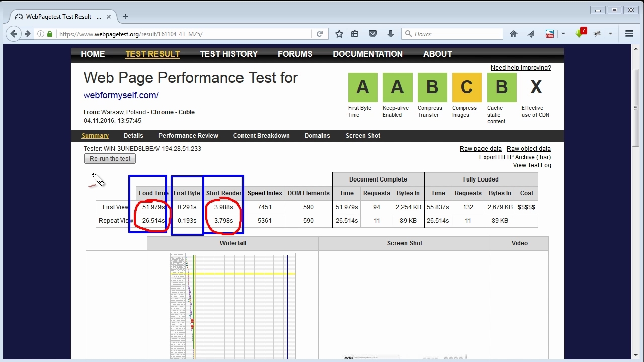The image size is (644, 362).
Task: Show bookmarks list icon
Action: tap(355, 34)
